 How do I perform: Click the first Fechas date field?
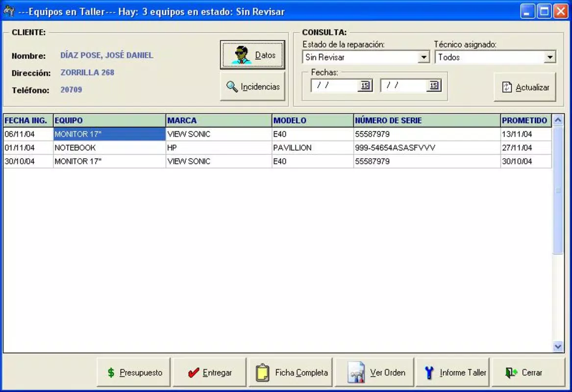coord(335,86)
